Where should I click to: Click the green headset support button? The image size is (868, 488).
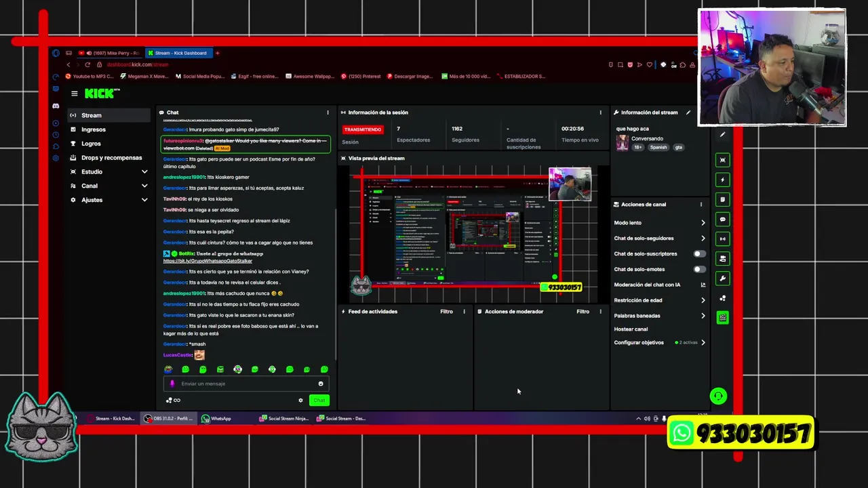point(718,396)
